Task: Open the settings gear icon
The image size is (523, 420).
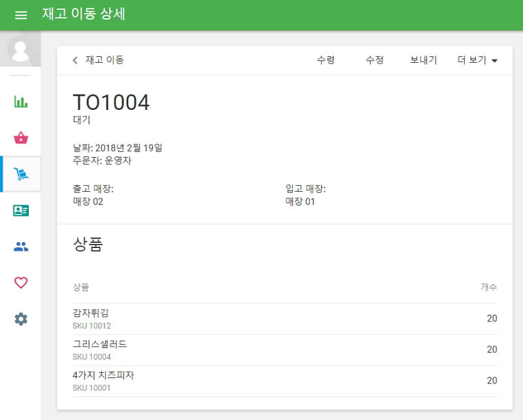Action: coord(20,319)
